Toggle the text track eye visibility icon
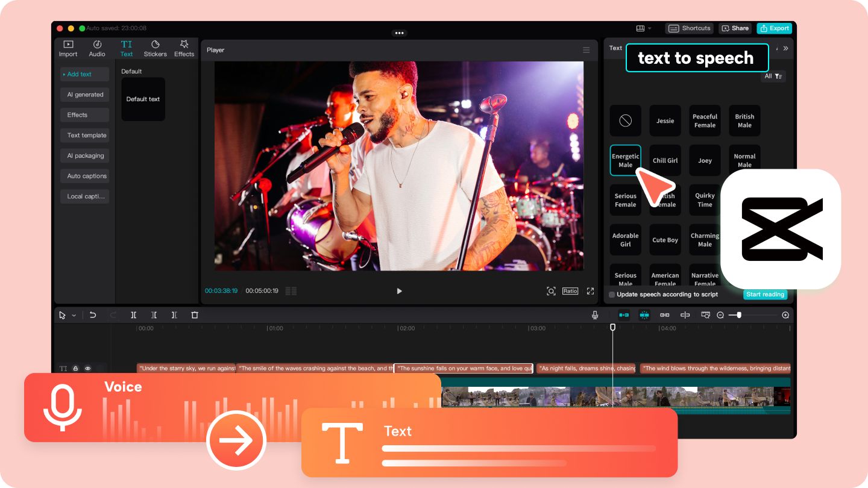The image size is (868, 488). (87, 368)
